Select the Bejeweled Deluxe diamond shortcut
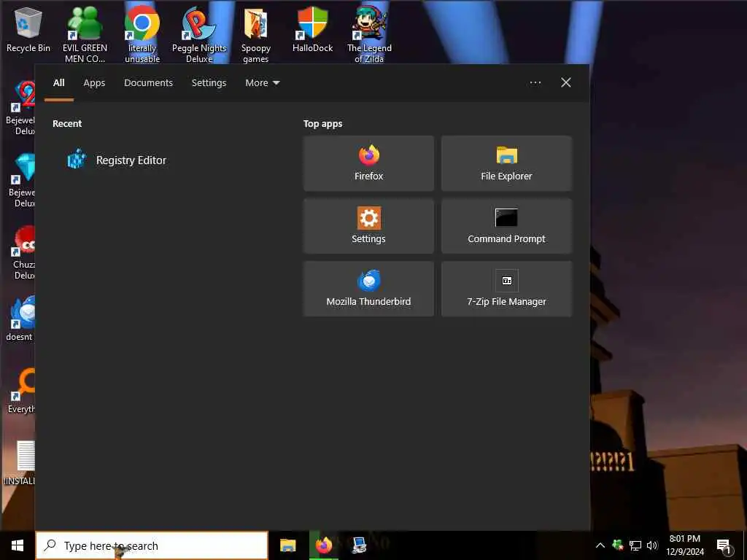Image resolution: width=747 pixels, height=560 pixels. (x=23, y=180)
